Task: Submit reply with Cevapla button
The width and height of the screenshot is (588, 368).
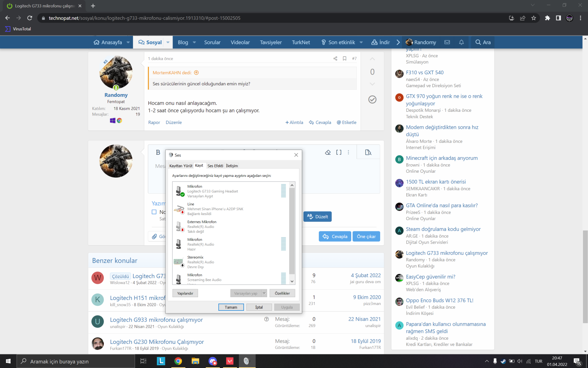Action: pos(335,236)
